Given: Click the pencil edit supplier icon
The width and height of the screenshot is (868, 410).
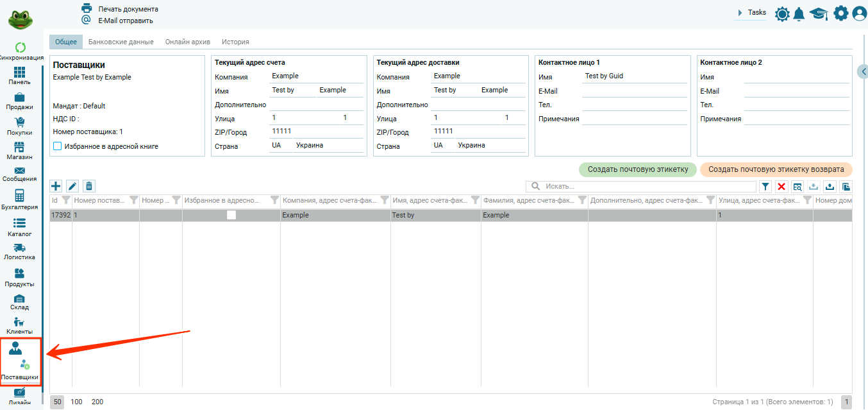Looking at the screenshot, I should [72, 186].
